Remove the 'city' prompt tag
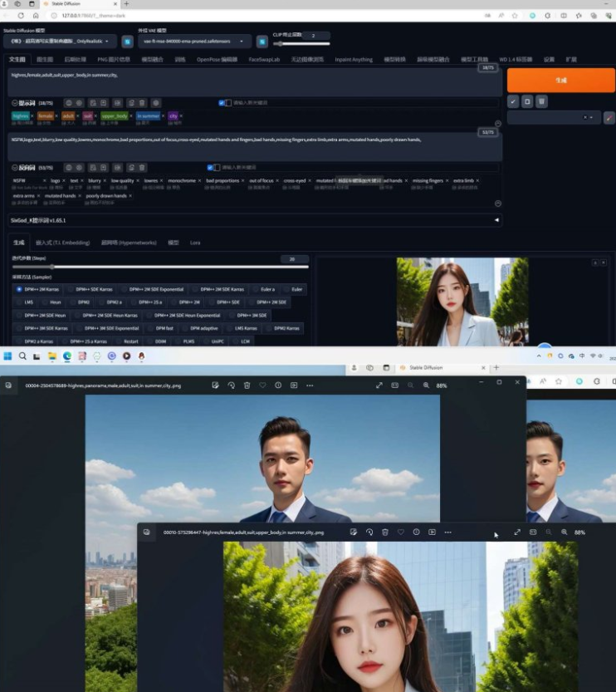 181,116
